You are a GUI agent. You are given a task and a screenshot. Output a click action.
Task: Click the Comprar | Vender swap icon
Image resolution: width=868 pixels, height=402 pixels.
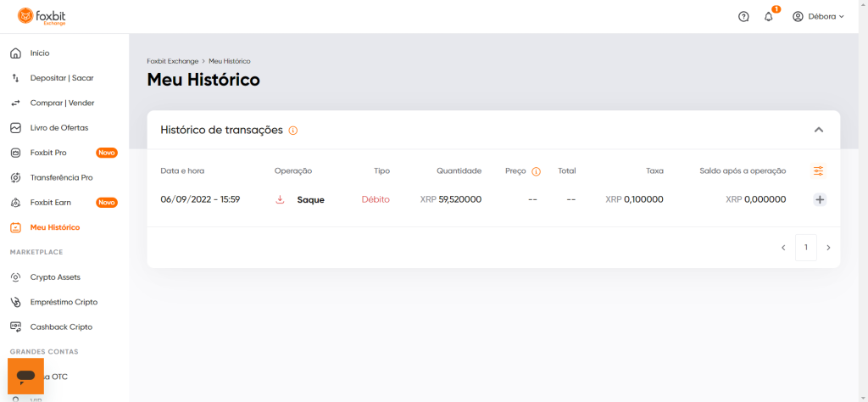tap(15, 103)
